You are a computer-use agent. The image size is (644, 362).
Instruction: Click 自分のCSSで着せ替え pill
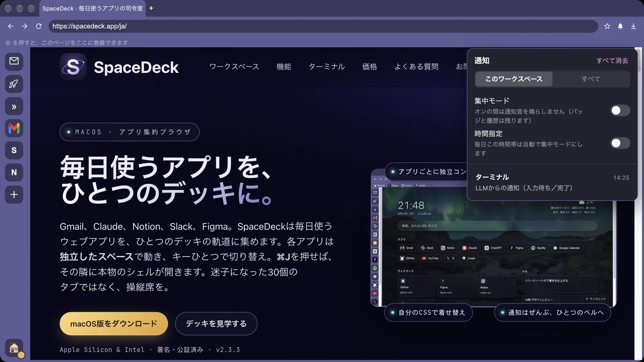(429, 313)
